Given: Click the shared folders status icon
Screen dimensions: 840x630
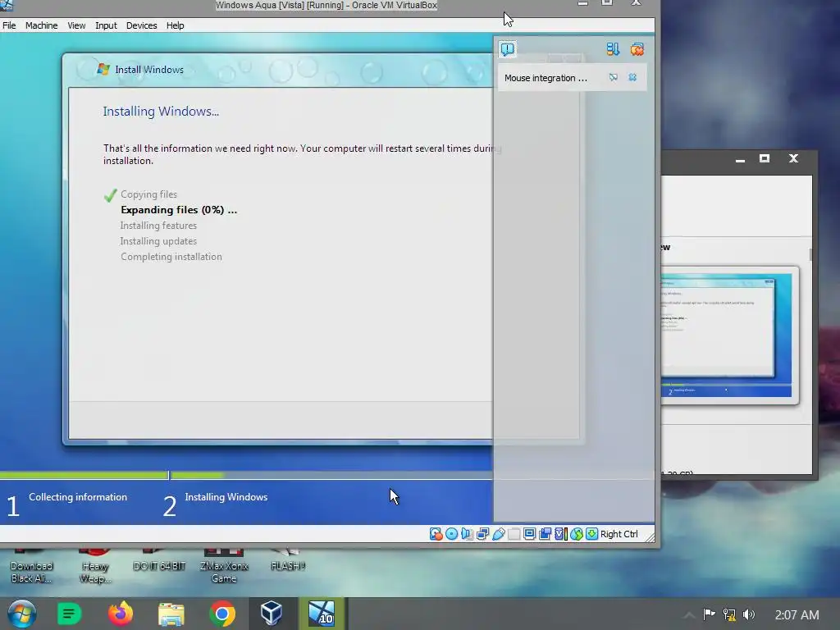Looking at the screenshot, I should point(514,533).
